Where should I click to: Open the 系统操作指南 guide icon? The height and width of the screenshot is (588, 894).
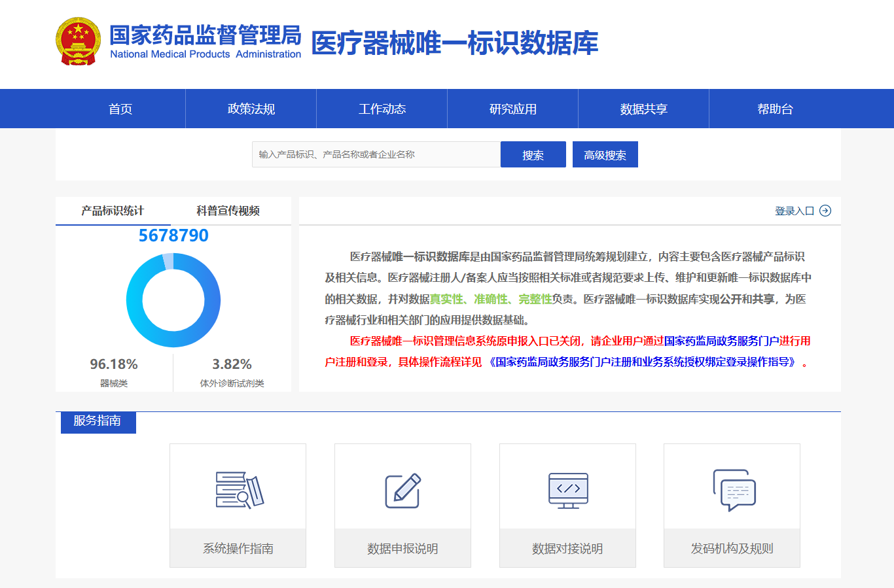click(x=240, y=490)
